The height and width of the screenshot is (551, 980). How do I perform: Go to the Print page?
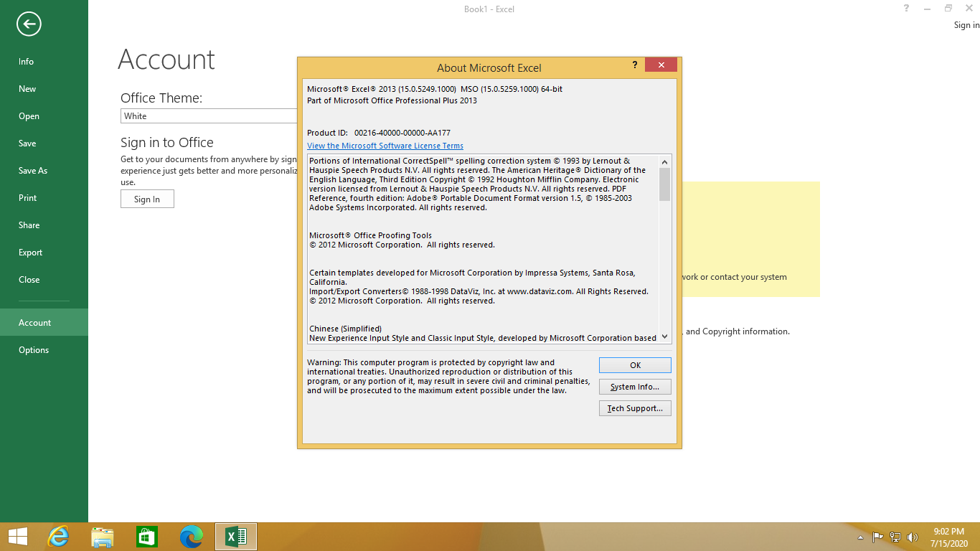pyautogui.click(x=44, y=198)
